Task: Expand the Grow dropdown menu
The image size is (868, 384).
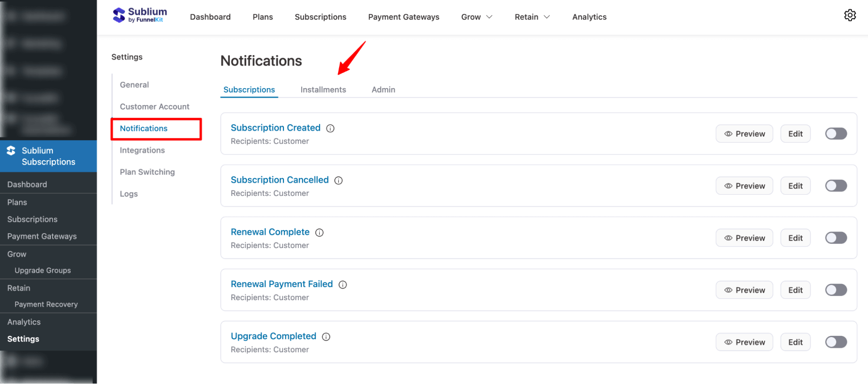Action: pyautogui.click(x=476, y=17)
